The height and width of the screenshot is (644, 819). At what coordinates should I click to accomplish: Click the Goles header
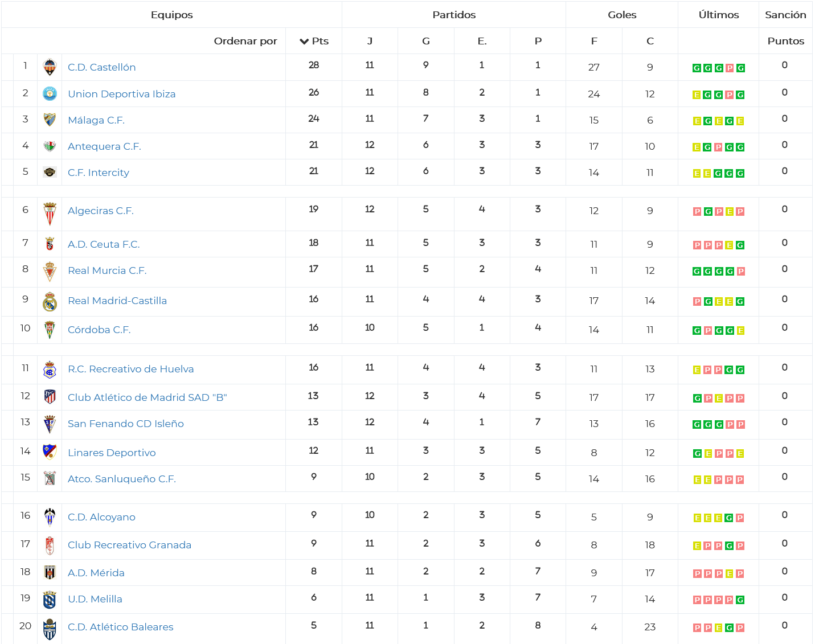622,15
